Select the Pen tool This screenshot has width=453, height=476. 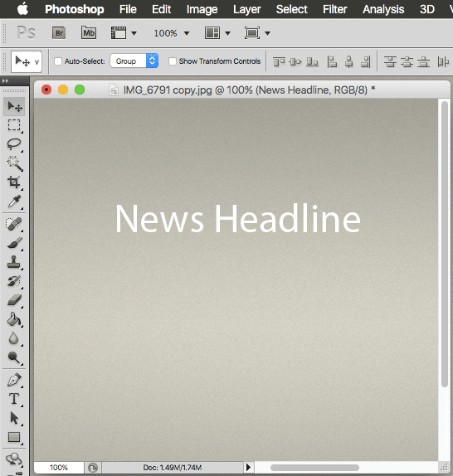pos(14,380)
